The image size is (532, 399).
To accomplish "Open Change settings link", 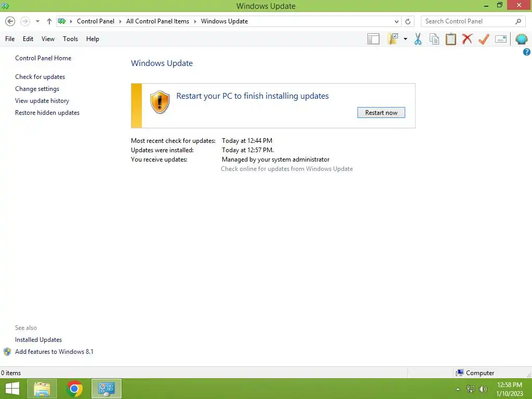I will tap(37, 89).
